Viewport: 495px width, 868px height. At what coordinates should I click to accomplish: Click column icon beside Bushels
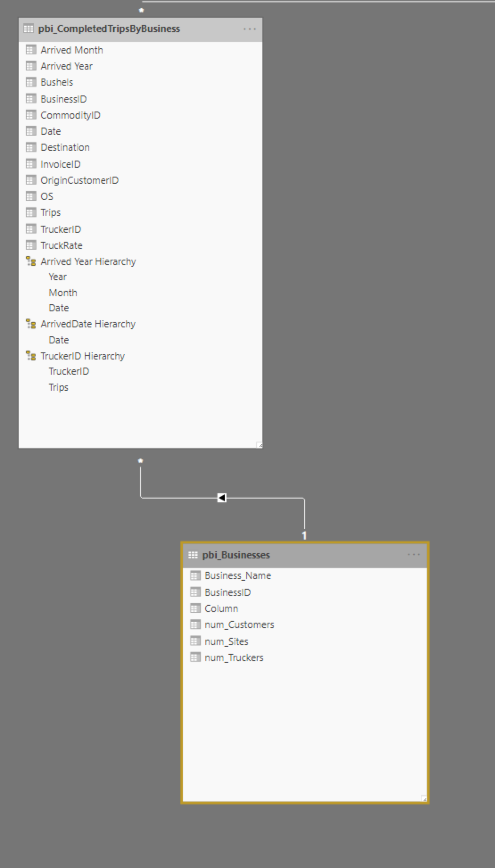(x=31, y=82)
